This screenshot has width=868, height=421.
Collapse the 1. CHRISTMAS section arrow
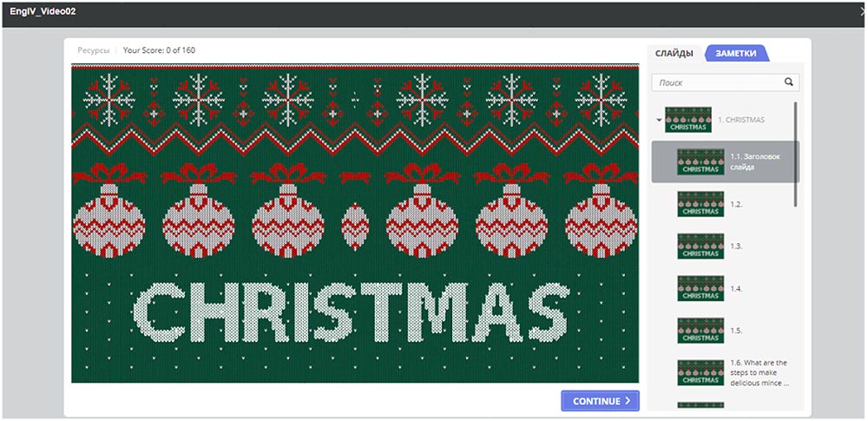tap(659, 120)
